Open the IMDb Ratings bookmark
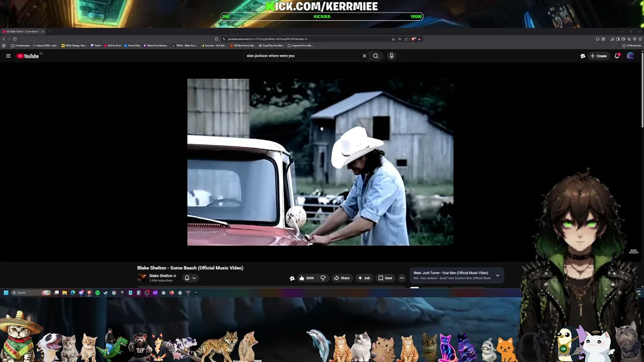The height and width of the screenshot is (362, 644). [74, 45]
